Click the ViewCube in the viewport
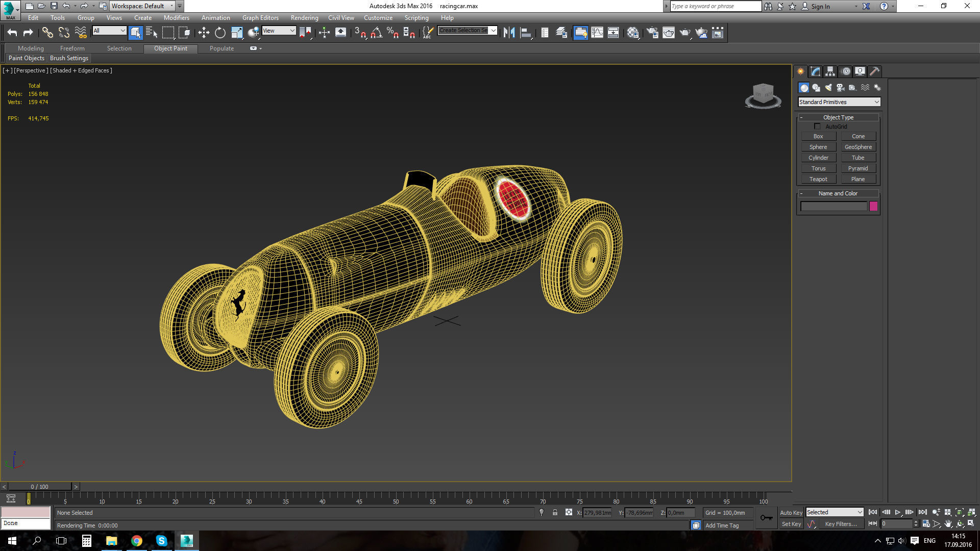980x551 pixels. (763, 95)
